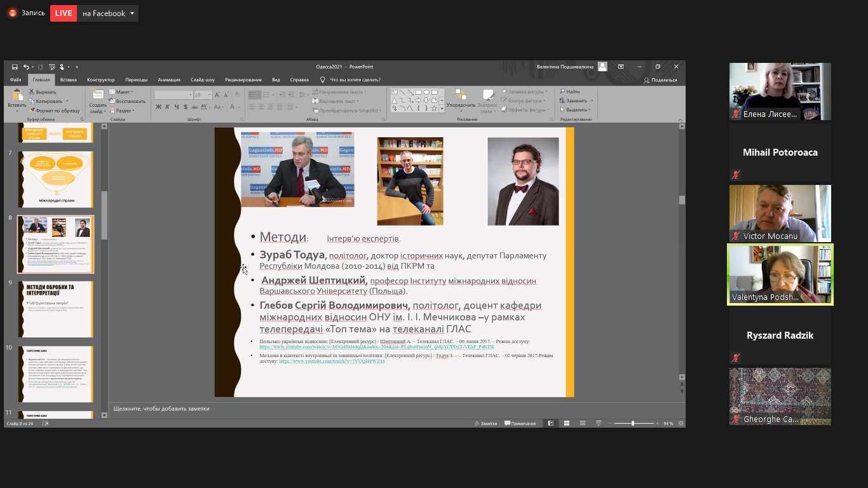The height and width of the screenshot is (488, 868).
Task: Click the zoom in plus button
Action: (x=658, y=423)
